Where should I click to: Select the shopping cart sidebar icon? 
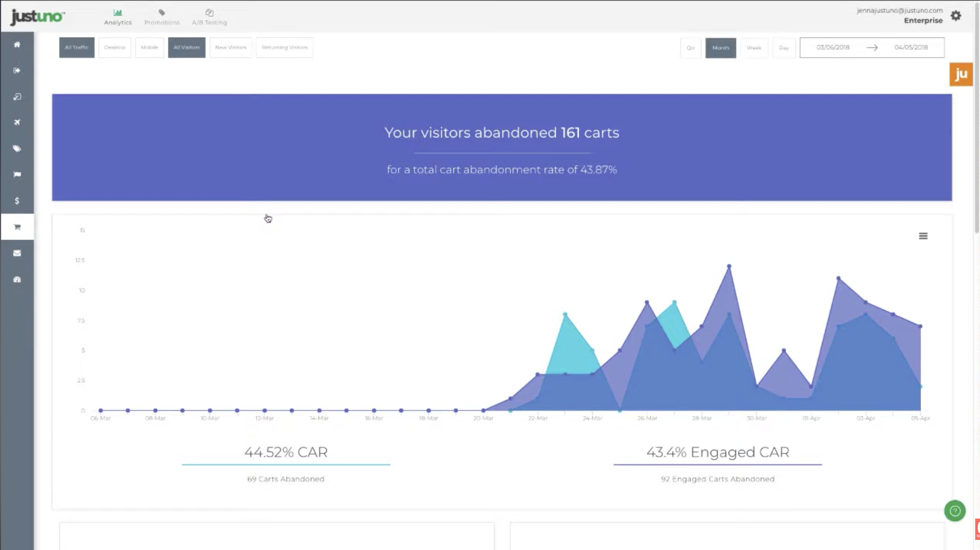(17, 227)
